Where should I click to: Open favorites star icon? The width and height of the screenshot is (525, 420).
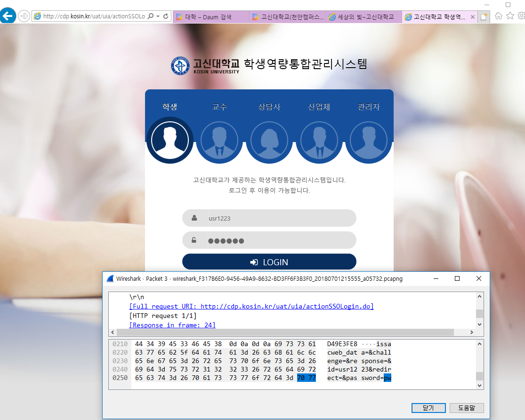[x=510, y=16]
